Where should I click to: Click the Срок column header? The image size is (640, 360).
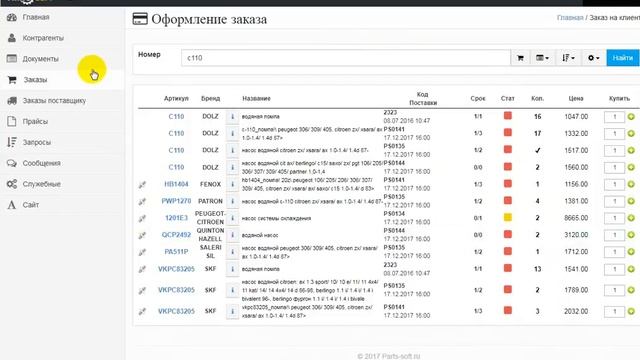[x=478, y=98]
